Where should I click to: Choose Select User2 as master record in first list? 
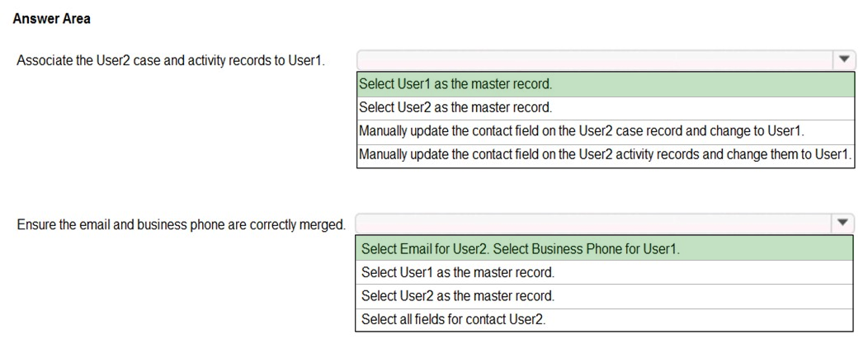pyautogui.click(x=606, y=108)
